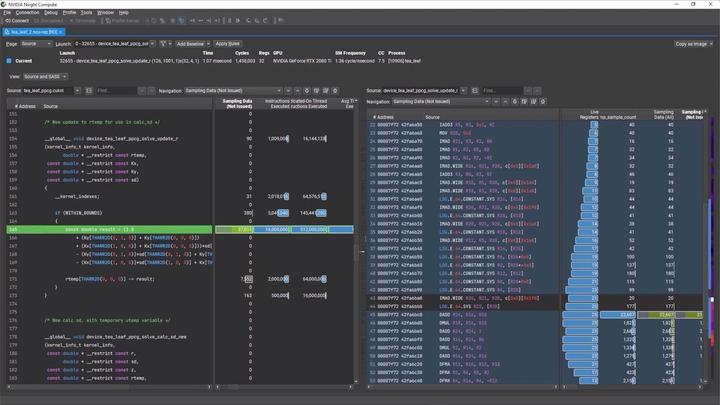The image size is (720, 405).
Task: Click the icon next to the right SASS Source dropdown
Action: click(476, 90)
